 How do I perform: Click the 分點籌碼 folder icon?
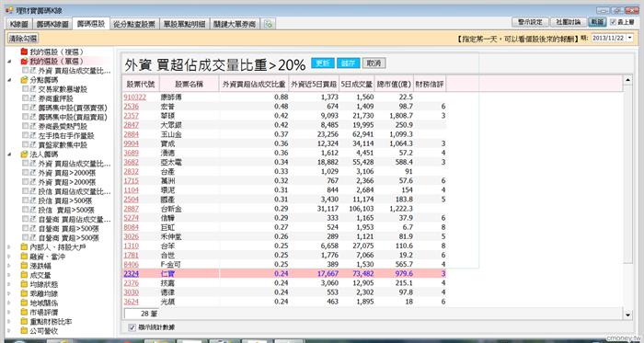pyautogui.click(x=24, y=80)
